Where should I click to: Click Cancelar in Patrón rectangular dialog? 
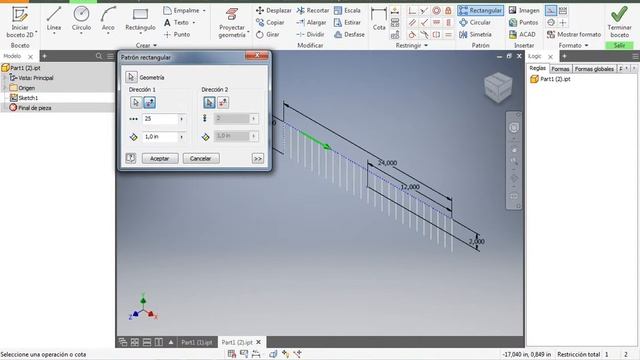pos(200,158)
